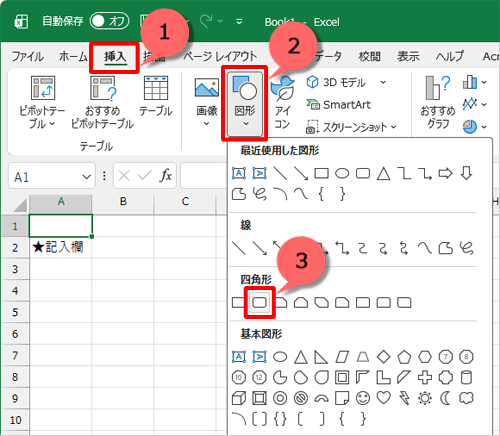Choose the heart shape in 基本図形
Viewport: 500px width, 436px height.
pyautogui.click(x=383, y=397)
